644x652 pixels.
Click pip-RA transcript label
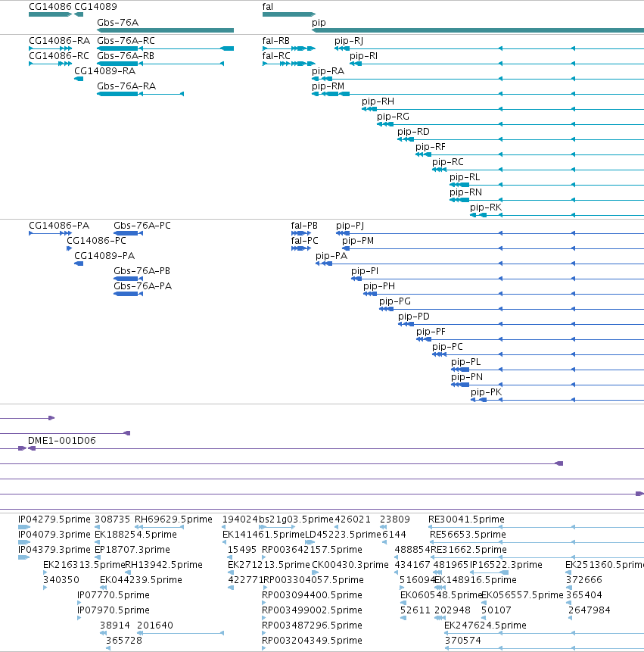click(328, 71)
